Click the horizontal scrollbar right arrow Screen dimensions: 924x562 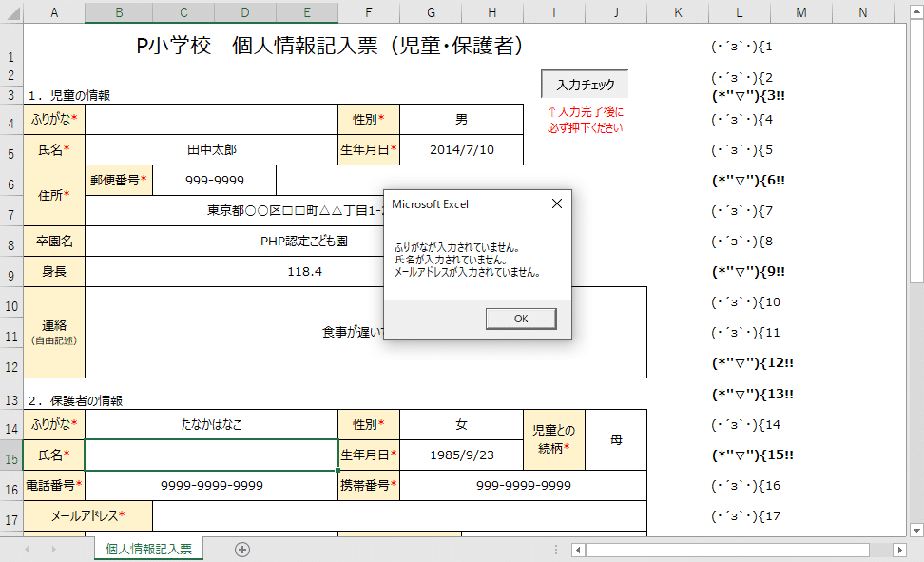[899, 550]
